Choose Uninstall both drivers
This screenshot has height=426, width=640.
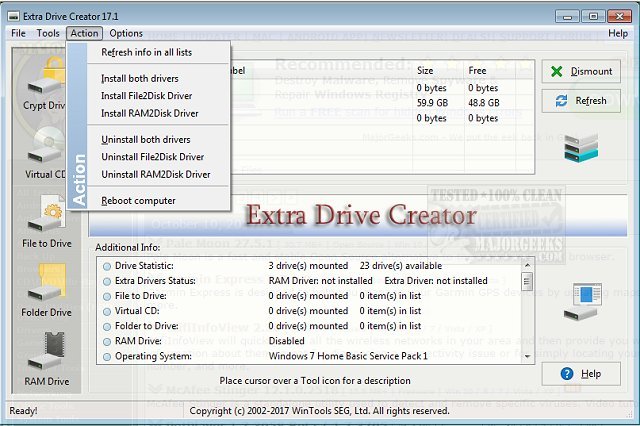coord(159,140)
